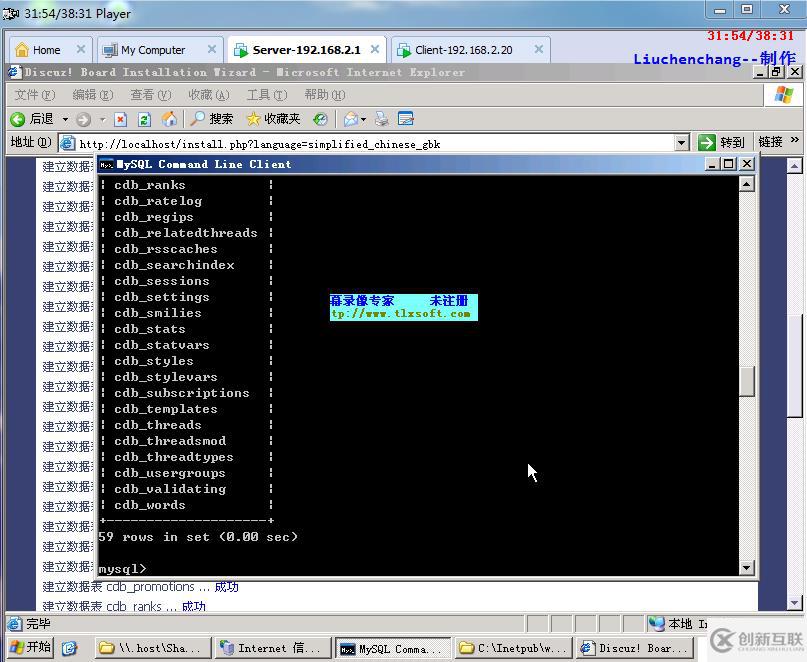This screenshot has height=662, width=807.
Task: Click the Mail icon in IE toolbar
Action: pos(351,119)
